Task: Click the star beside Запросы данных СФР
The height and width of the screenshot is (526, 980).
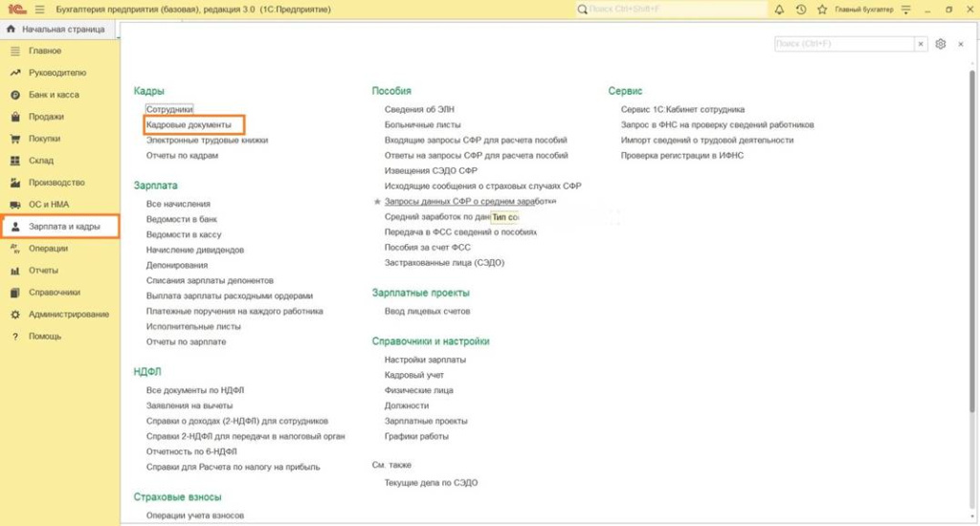Action: click(x=377, y=202)
